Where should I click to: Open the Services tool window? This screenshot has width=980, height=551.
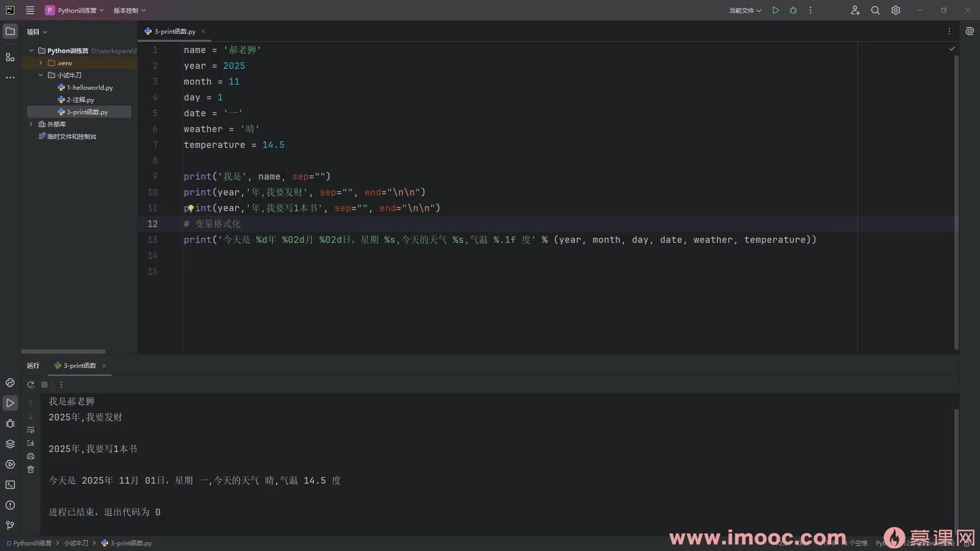[x=10, y=464]
